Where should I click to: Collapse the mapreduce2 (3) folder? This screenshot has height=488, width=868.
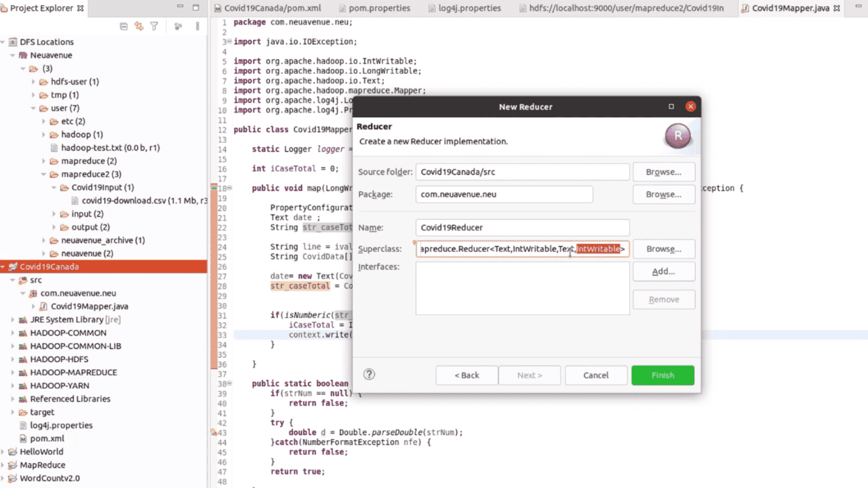[44, 174]
